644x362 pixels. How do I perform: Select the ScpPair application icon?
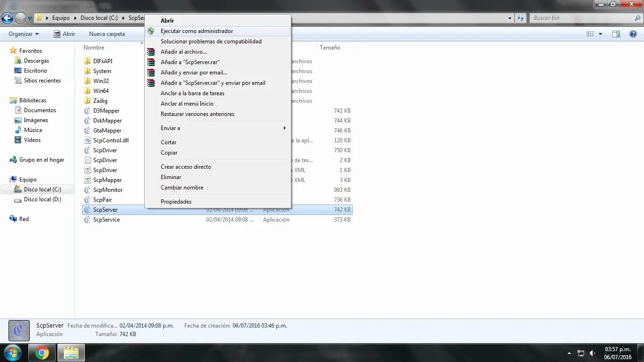tap(87, 200)
